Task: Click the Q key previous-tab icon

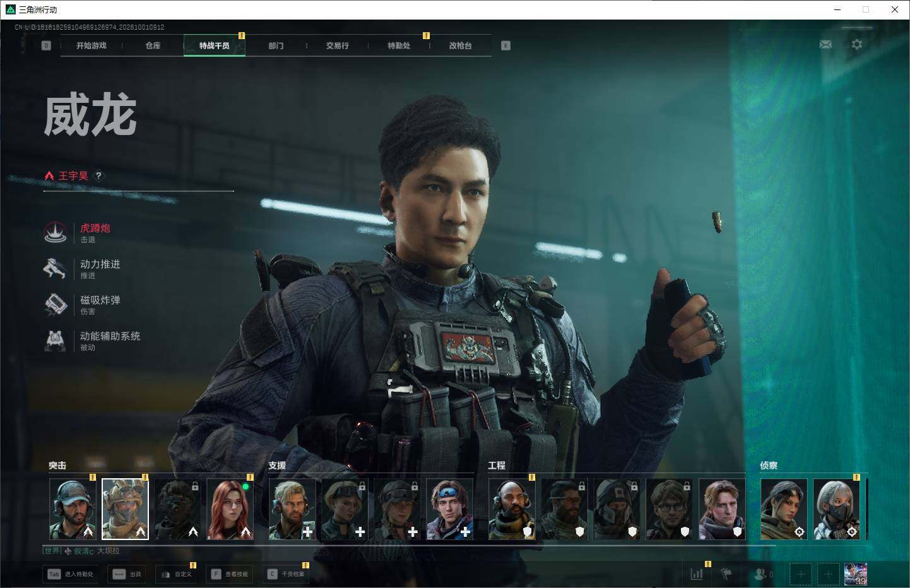Action: 46,45
